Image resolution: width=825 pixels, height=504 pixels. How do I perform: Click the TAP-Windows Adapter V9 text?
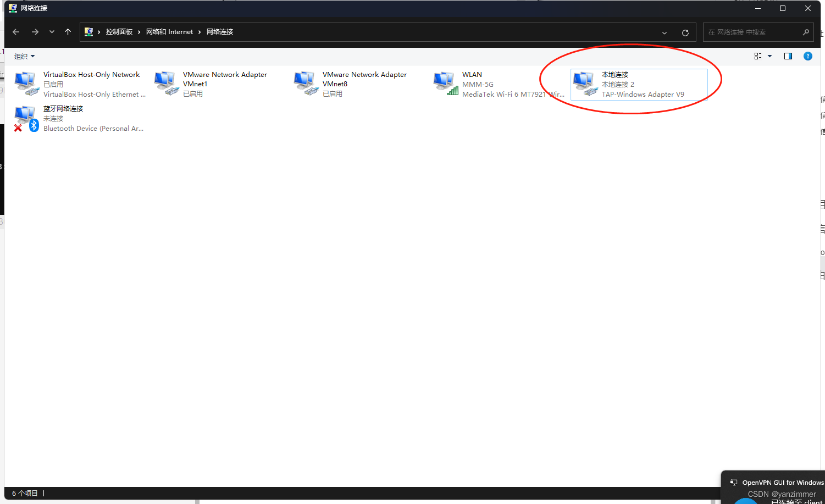pos(643,95)
